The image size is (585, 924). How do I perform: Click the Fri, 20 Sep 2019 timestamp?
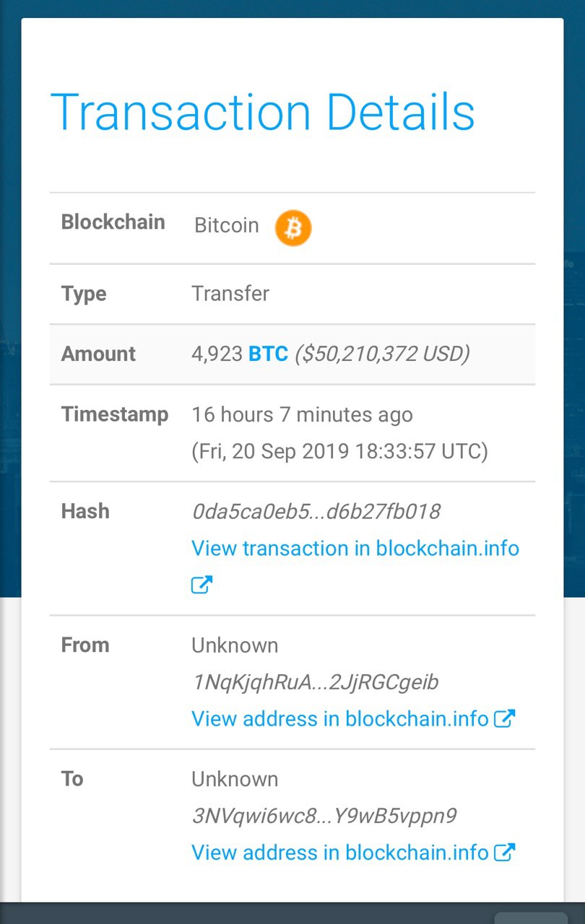(x=339, y=452)
